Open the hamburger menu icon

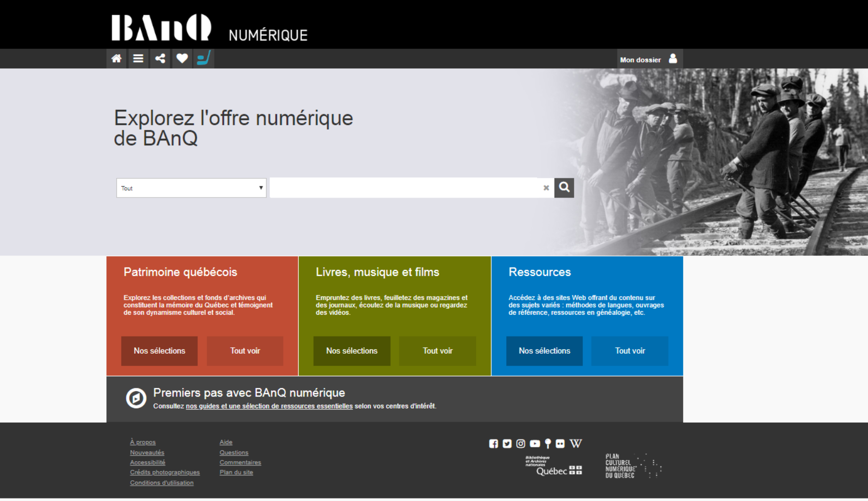click(x=138, y=58)
